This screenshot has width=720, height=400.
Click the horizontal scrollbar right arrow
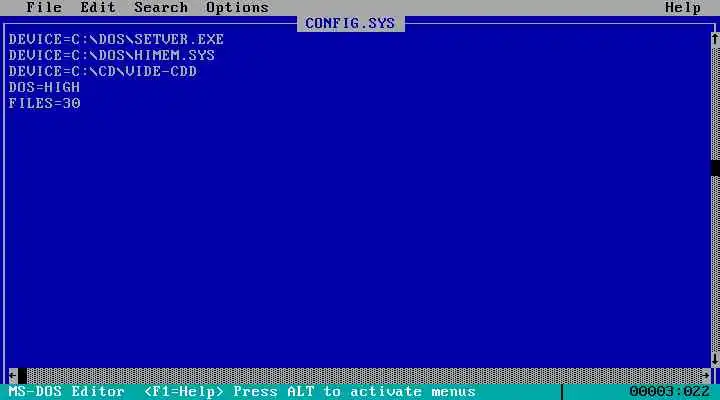tap(706, 376)
